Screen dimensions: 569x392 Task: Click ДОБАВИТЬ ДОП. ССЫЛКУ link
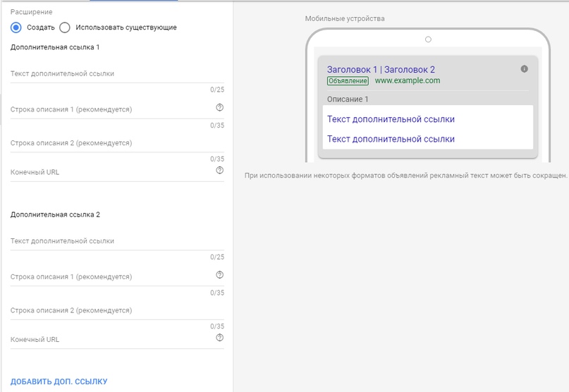point(59,381)
